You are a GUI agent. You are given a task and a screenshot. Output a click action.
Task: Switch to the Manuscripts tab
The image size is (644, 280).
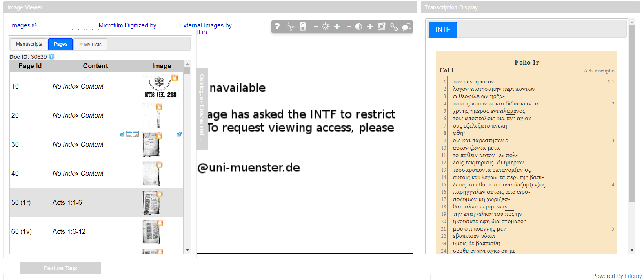tap(29, 44)
